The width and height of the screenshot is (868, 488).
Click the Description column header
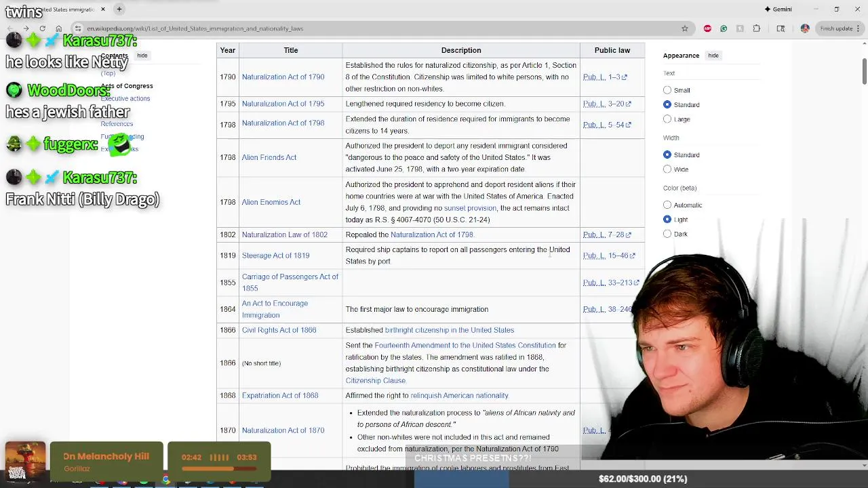[461, 50]
